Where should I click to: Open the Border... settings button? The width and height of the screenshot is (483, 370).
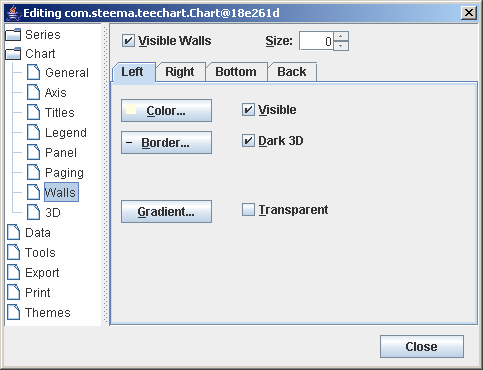(166, 143)
